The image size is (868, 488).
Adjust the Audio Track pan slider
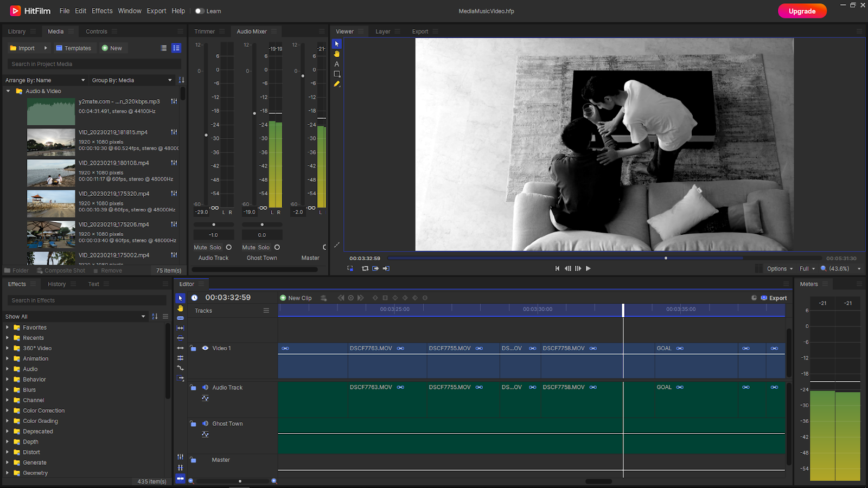214,224
